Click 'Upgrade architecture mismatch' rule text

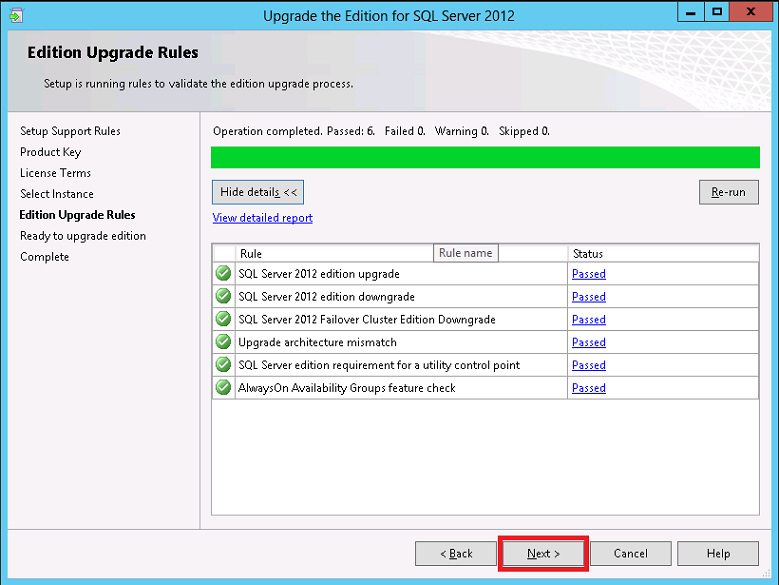(x=317, y=342)
